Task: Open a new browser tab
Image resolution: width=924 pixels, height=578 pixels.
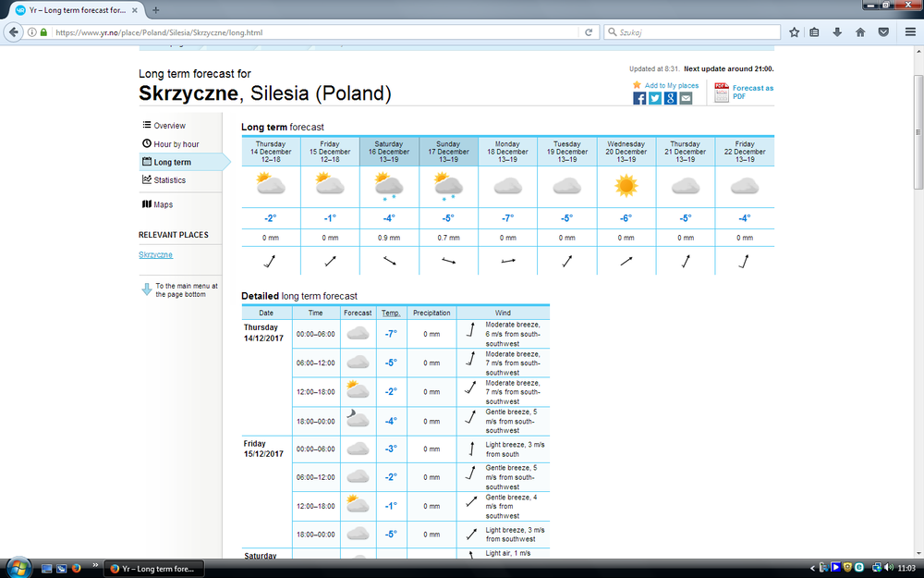Action: coord(155,10)
